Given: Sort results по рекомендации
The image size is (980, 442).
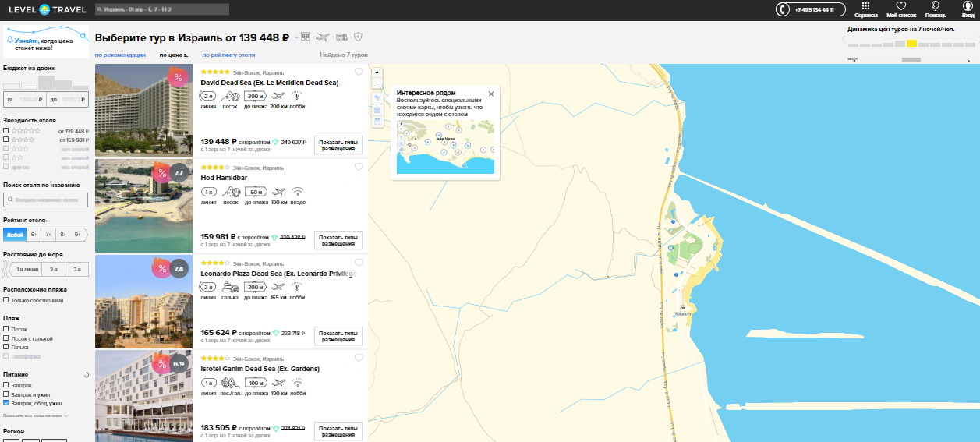Looking at the screenshot, I should point(120,55).
